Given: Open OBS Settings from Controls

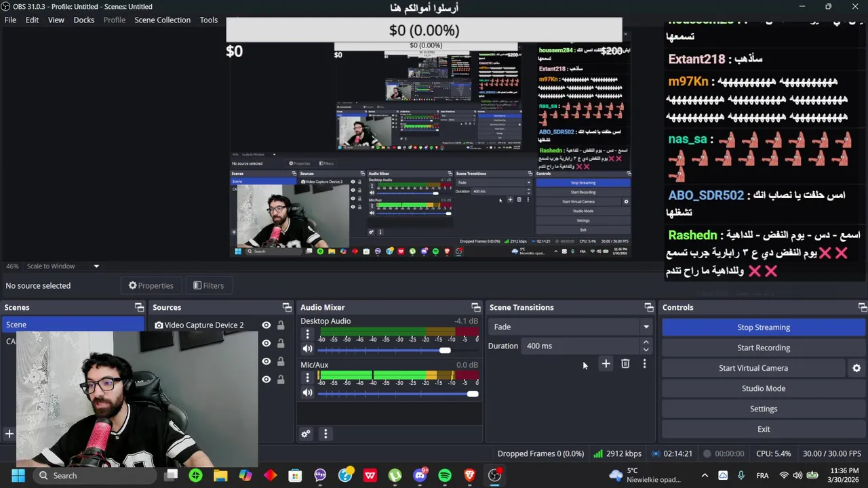Looking at the screenshot, I should point(764,409).
